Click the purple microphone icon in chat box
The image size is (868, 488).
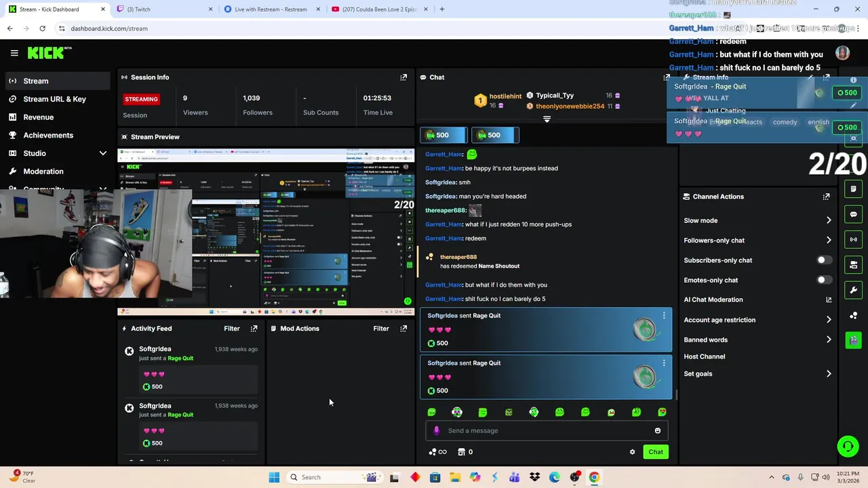click(436, 430)
